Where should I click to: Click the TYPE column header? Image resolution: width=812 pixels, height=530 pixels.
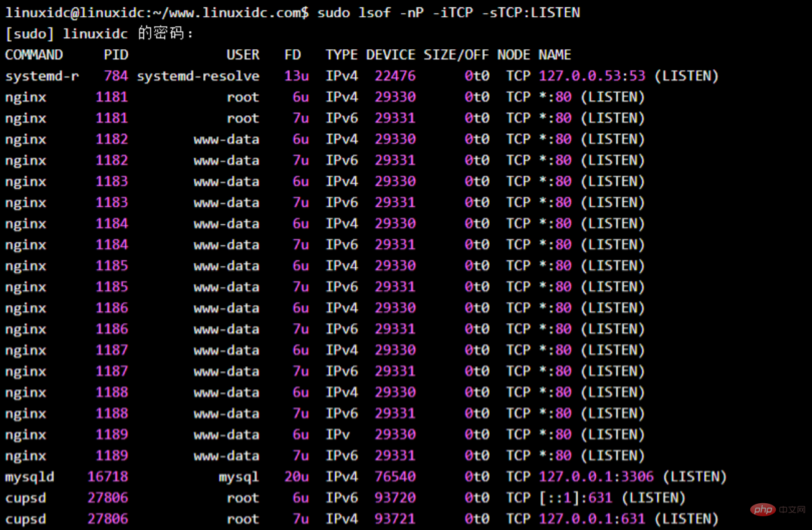(x=342, y=55)
